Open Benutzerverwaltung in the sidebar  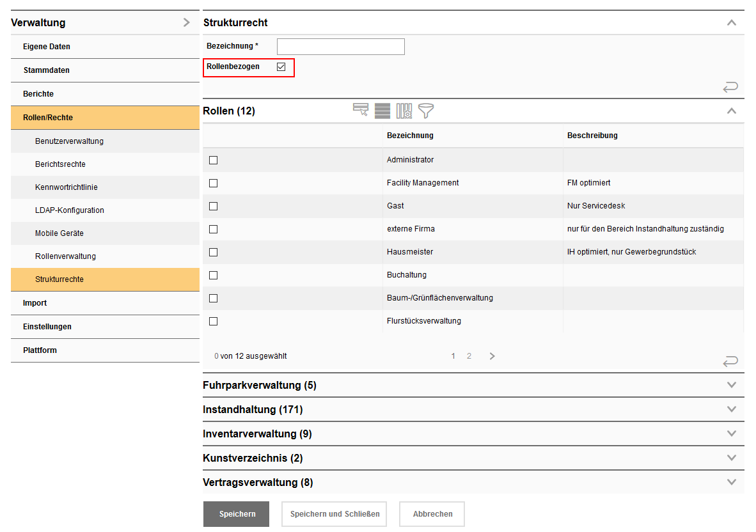click(69, 141)
